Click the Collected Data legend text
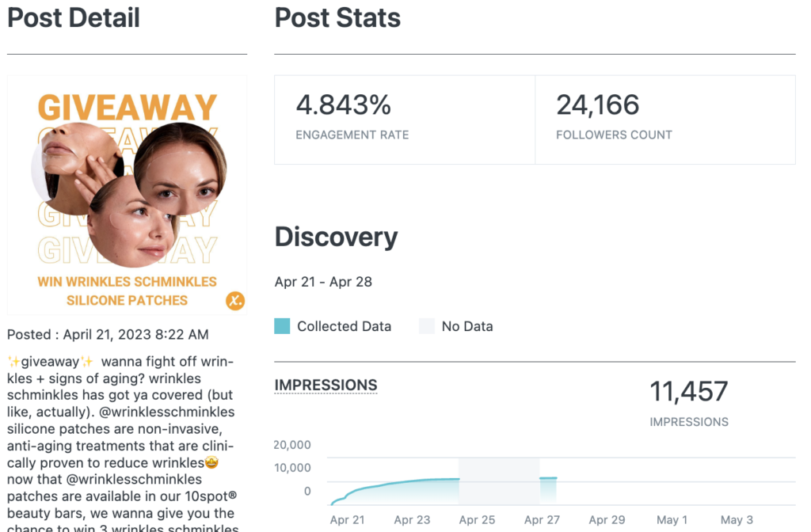The width and height of the screenshot is (811, 532). point(344,326)
